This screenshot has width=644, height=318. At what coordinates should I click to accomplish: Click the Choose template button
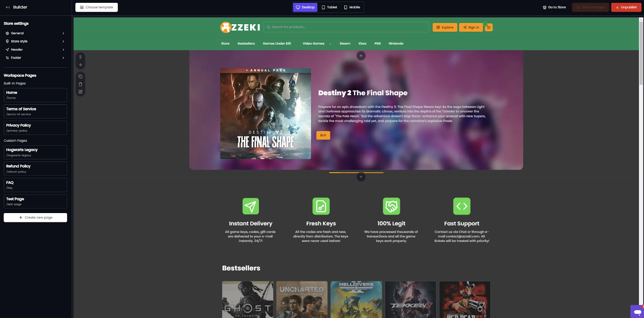(97, 7)
